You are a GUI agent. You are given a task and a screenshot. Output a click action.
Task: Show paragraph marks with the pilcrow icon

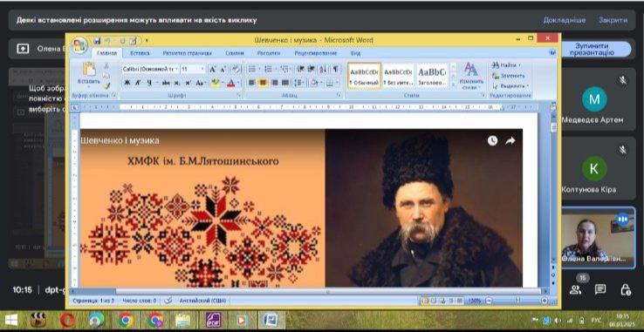336,69
